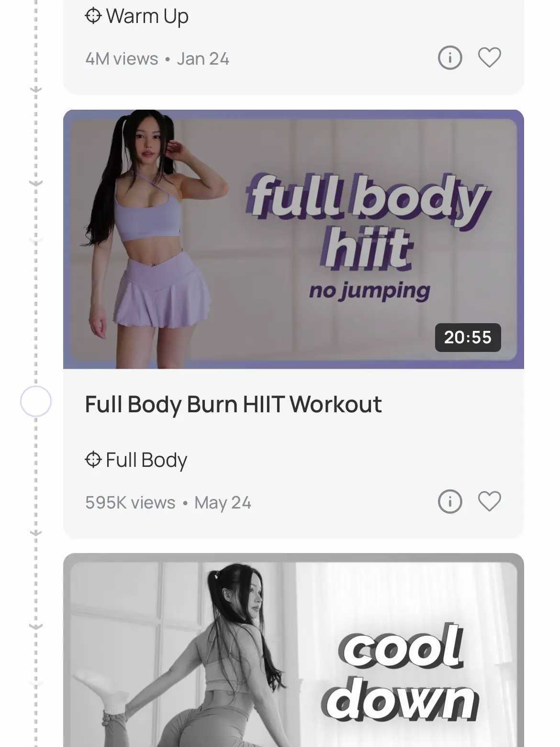Open the full body hiit video thumbnail

click(293, 239)
